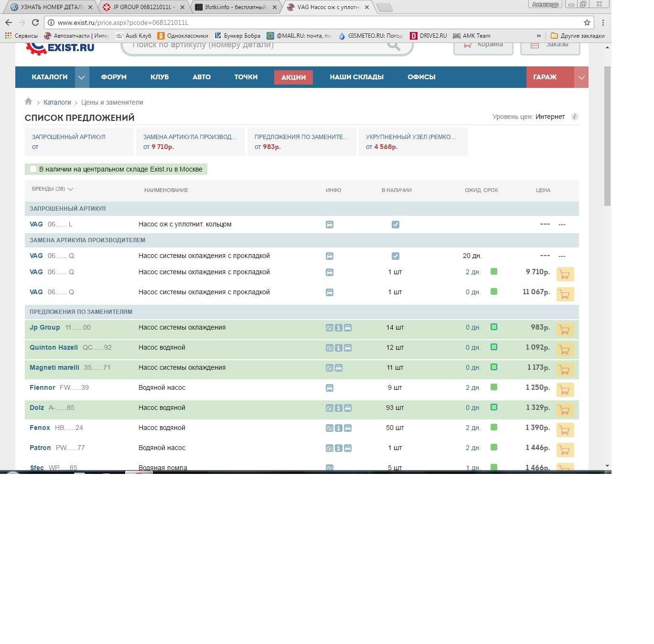Add Magneti marelli 1 173р. item to cart
Image resolution: width=654 pixels, height=644 pixels.
tap(565, 370)
